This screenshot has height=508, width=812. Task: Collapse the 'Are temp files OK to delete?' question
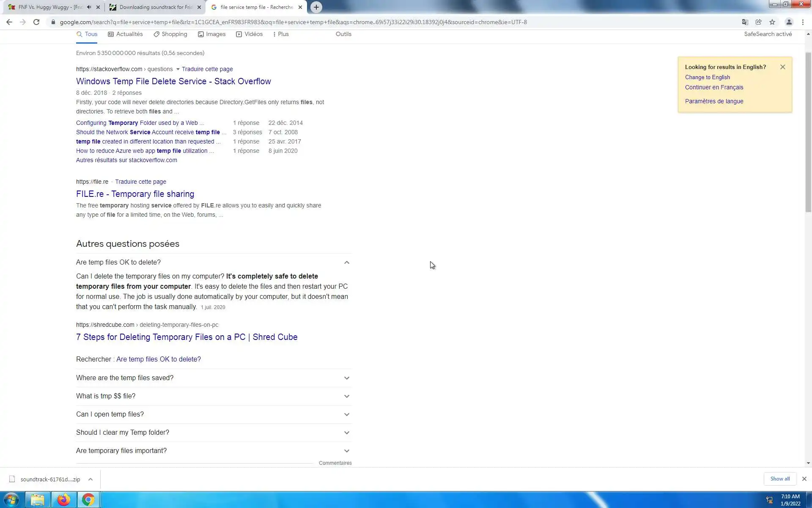[346, 262]
